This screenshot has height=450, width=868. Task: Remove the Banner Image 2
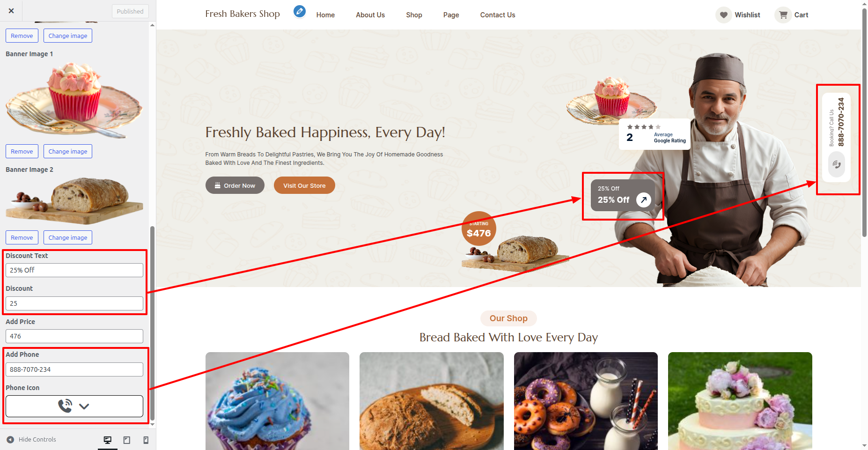tap(22, 237)
